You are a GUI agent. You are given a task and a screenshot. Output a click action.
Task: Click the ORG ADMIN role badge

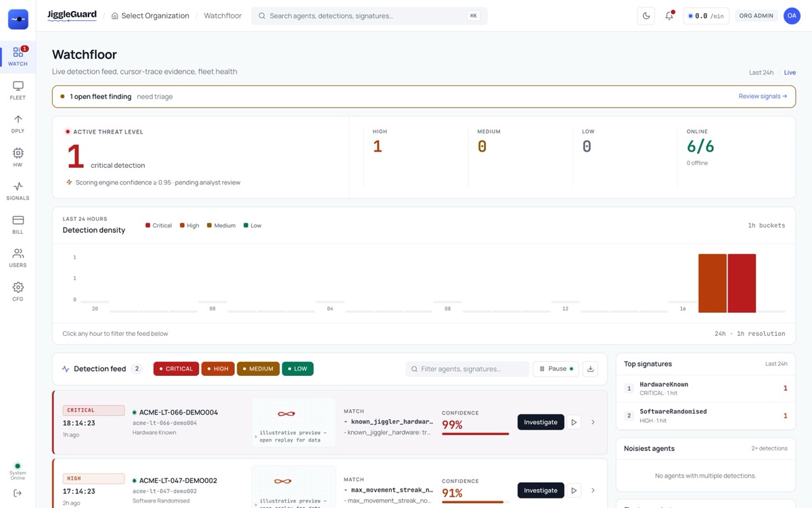[756, 16]
